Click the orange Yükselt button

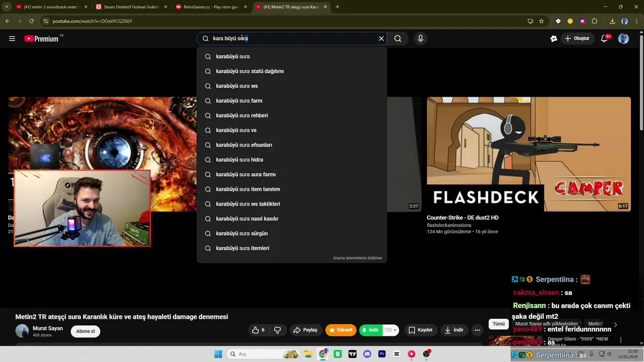[341, 330]
